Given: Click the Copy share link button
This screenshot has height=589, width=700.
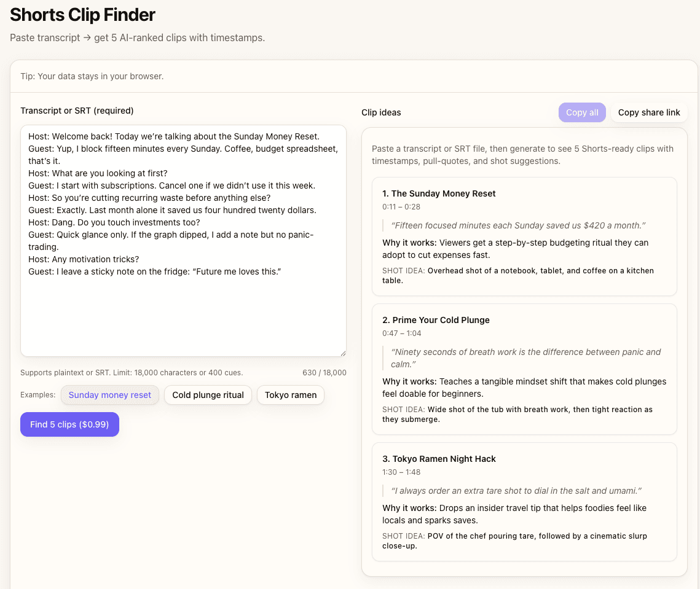Looking at the screenshot, I should point(649,112).
